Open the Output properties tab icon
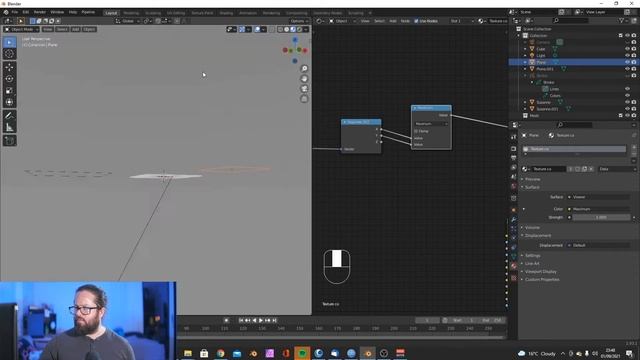640x360 pixels. pyautogui.click(x=513, y=158)
